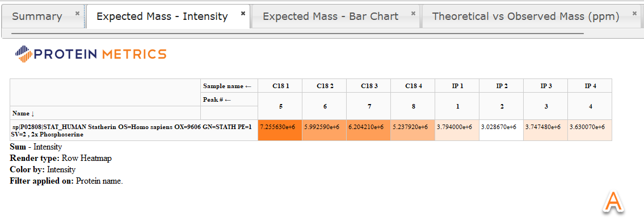Select the C18 4 cell 5.237920e+6
This screenshot has width=644, height=224.
[x=413, y=130]
